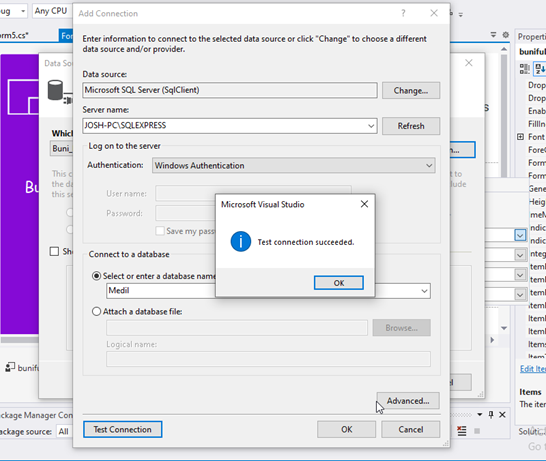Click the Any CPU platform combo box
This screenshot has width=546, height=461.
52,11
